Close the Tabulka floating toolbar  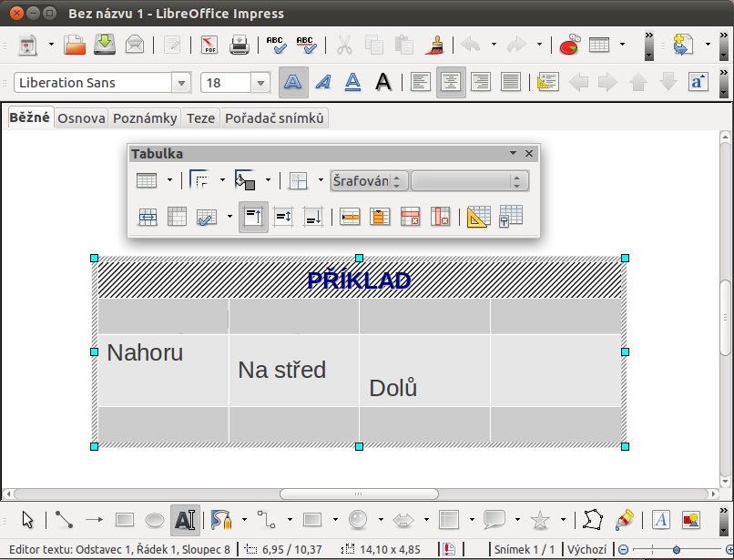[x=529, y=153]
